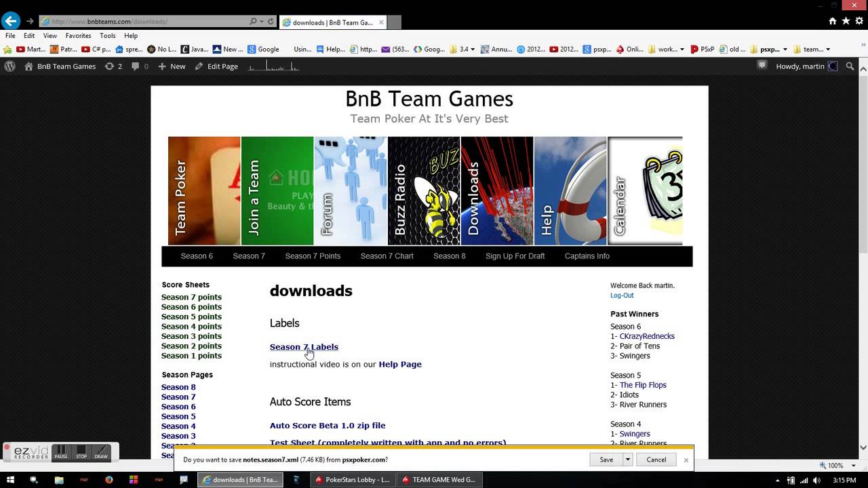Image resolution: width=868 pixels, height=488 pixels.
Task: Click the Ezvid STOP button
Action: pos(81,452)
